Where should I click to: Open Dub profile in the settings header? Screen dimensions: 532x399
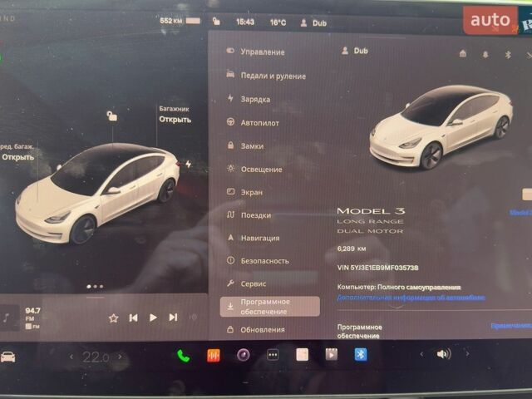coord(355,51)
